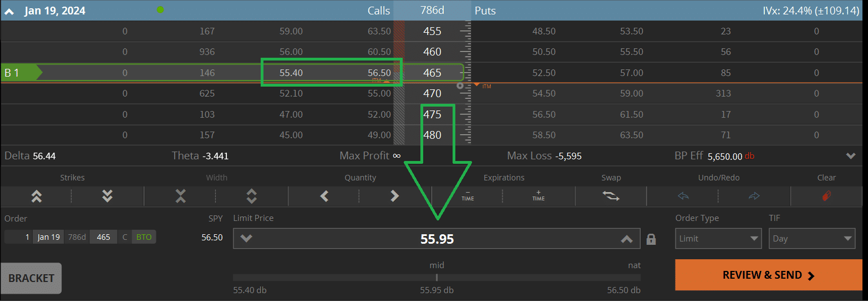
Task: Shift expiration later with plus TIME
Action: 539,195
